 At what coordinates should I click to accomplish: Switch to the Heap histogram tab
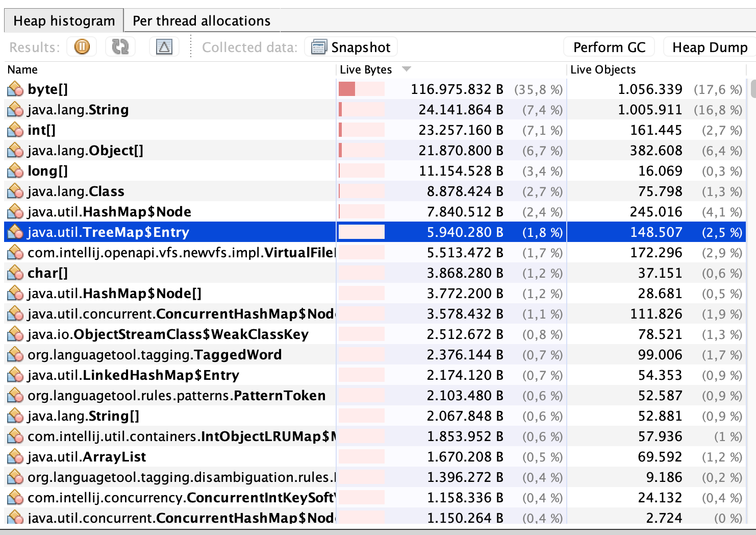pos(64,21)
